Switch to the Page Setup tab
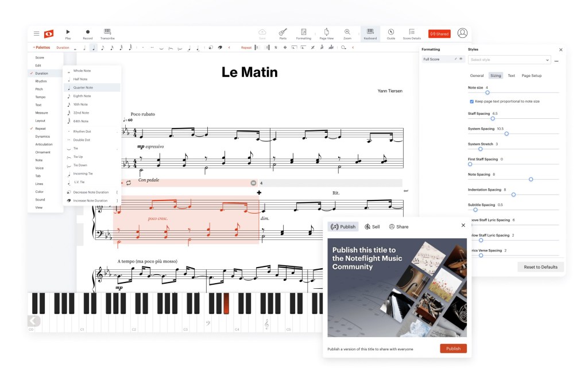Image resolution: width=588 pixels, height=375 pixels. click(532, 75)
